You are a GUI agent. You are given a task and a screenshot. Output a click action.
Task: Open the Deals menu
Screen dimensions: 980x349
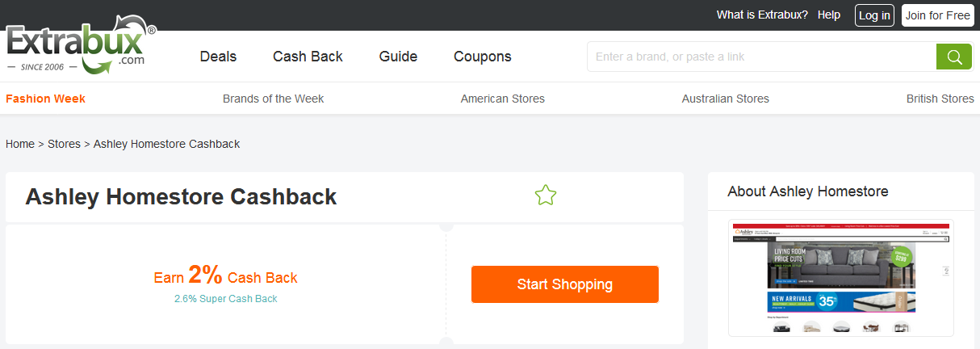tap(218, 57)
